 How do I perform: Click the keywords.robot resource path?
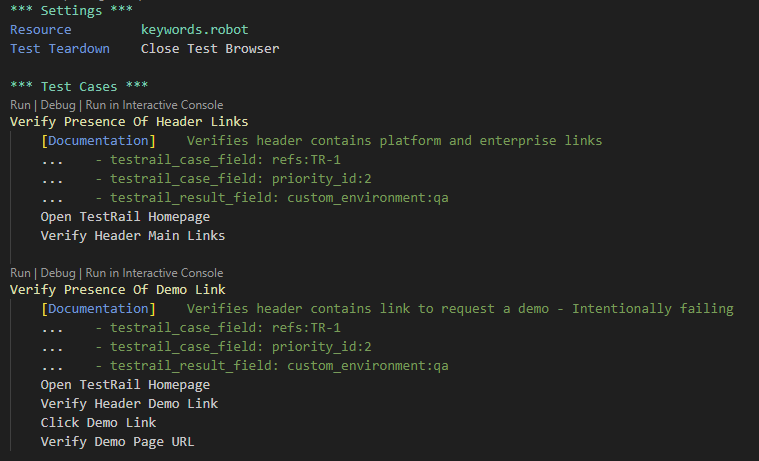click(194, 30)
